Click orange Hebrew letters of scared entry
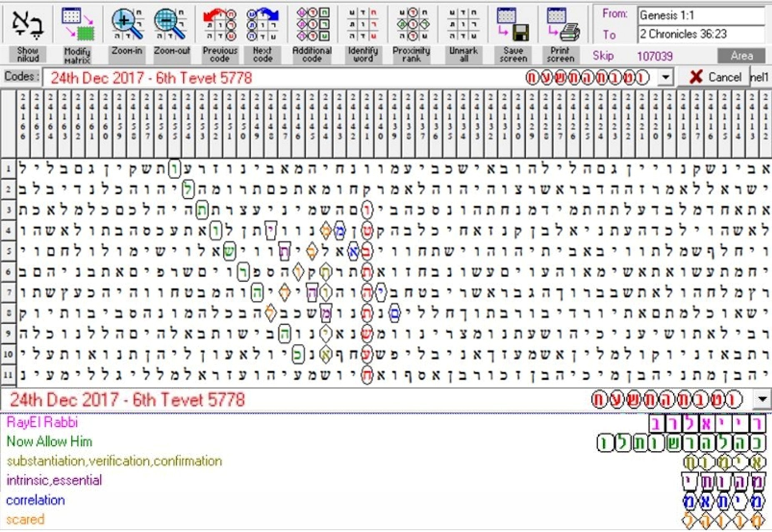This screenshot has height=532, width=772. (x=724, y=520)
